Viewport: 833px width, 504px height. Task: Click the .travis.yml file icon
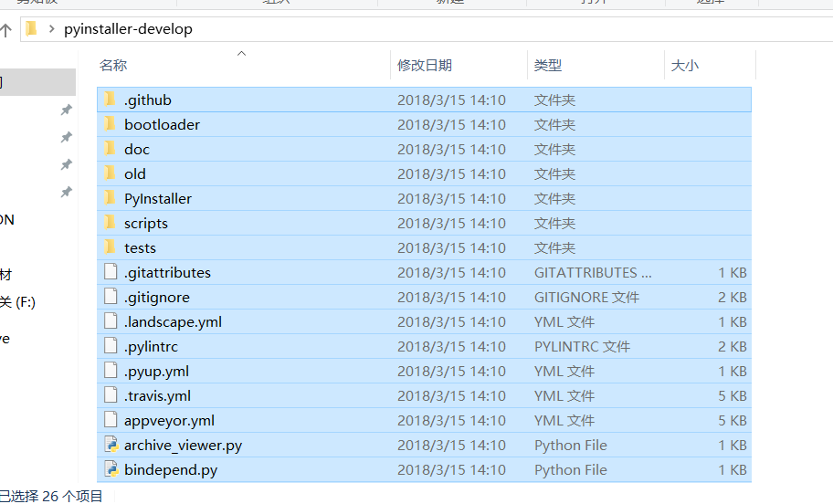click(x=111, y=395)
